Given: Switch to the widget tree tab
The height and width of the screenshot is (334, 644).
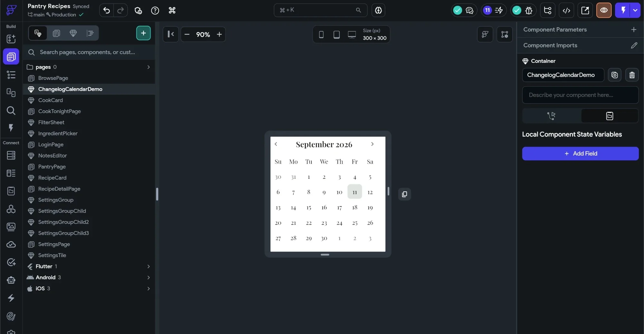Looking at the screenshot, I should 90,33.
